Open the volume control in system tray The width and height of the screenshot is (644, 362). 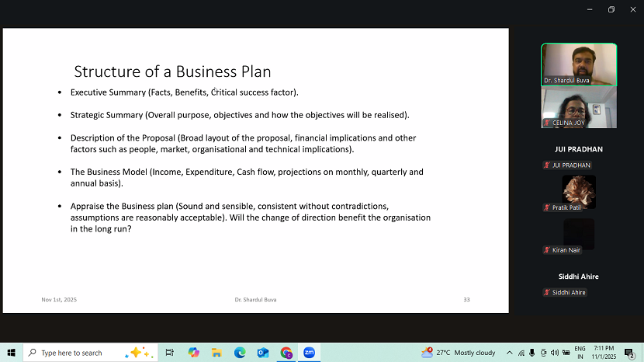click(554, 353)
